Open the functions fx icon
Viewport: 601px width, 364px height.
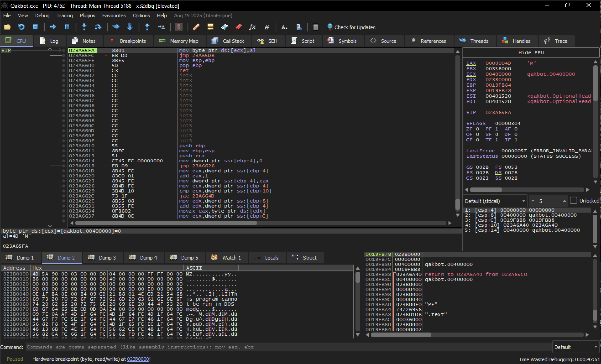tap(252, 27)
